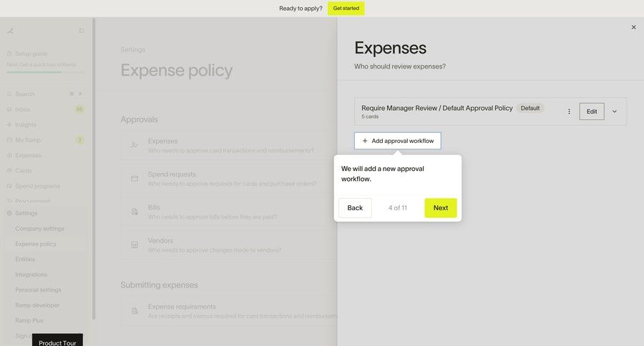
Task: Click the document icon beside Bills
Action: [135, 212]
